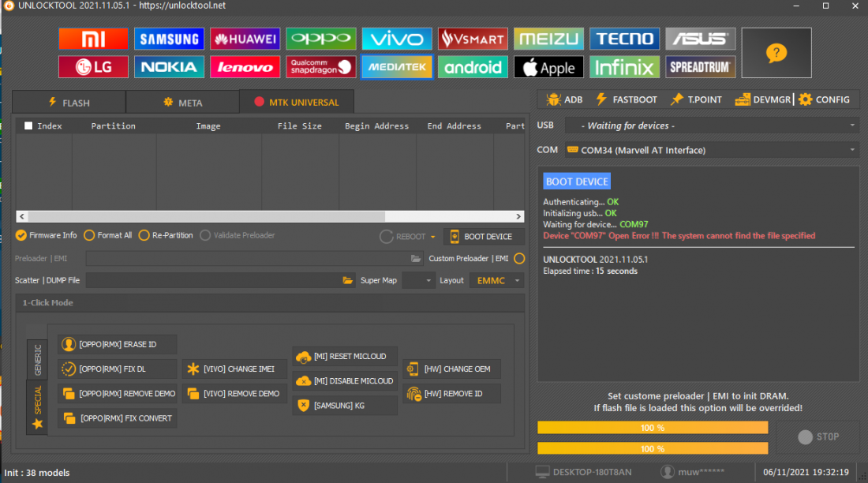Select the Qualcomm Snapdragon logo

321,67
